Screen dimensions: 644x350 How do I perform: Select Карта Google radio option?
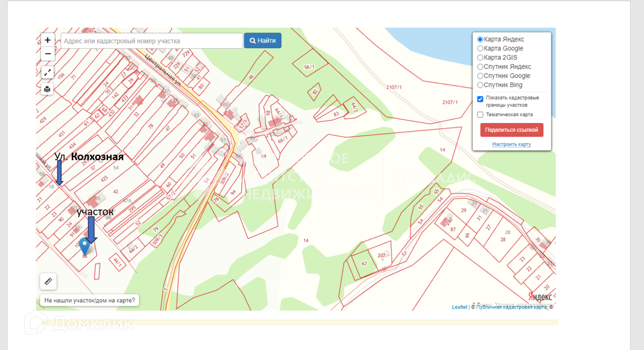480,49
